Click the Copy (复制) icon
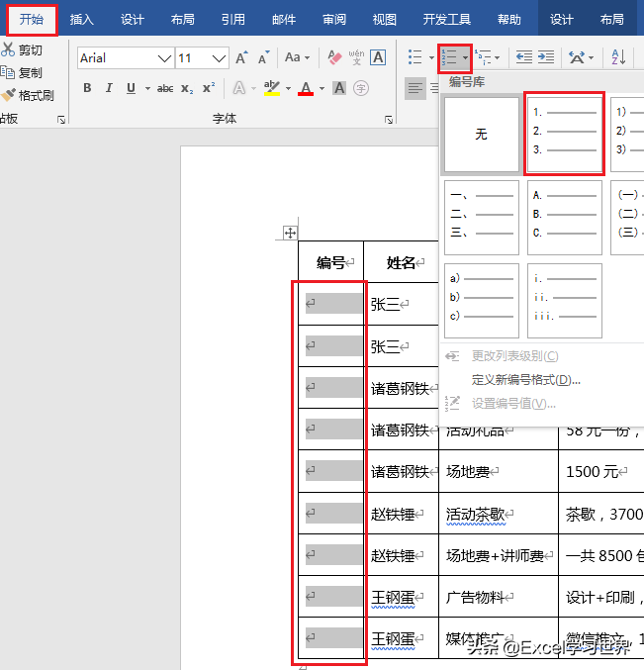 coord(8,72)
